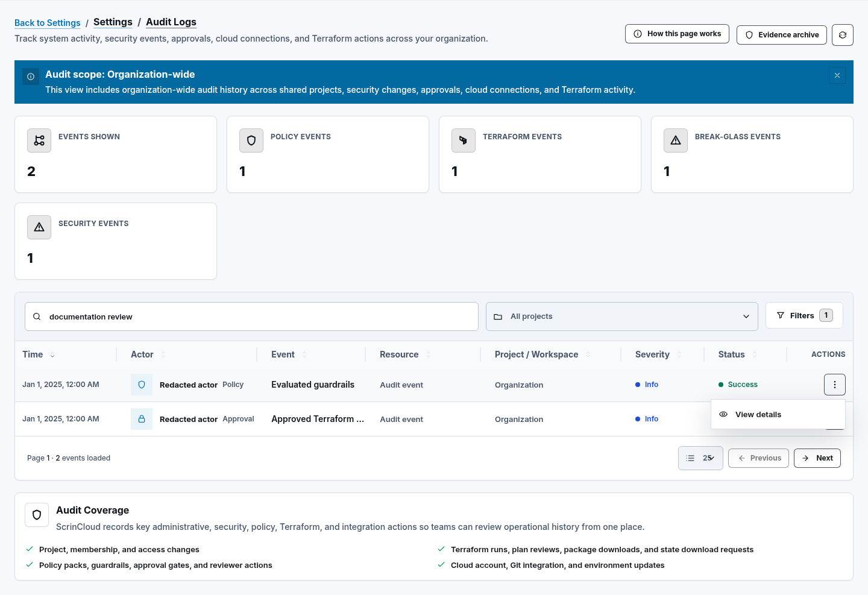Click the Events Shown card icon

click(x=39, y=140)
